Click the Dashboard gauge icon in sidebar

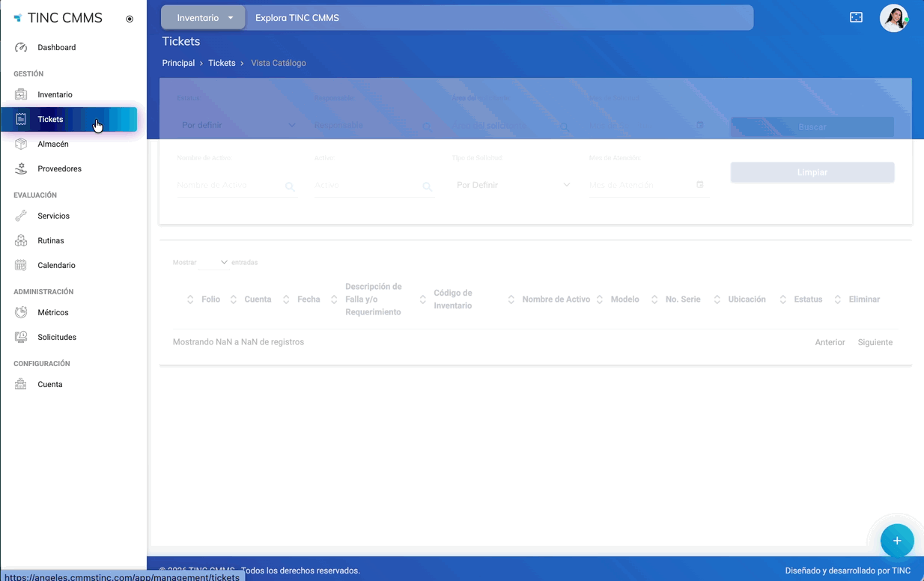pos(21,47)
